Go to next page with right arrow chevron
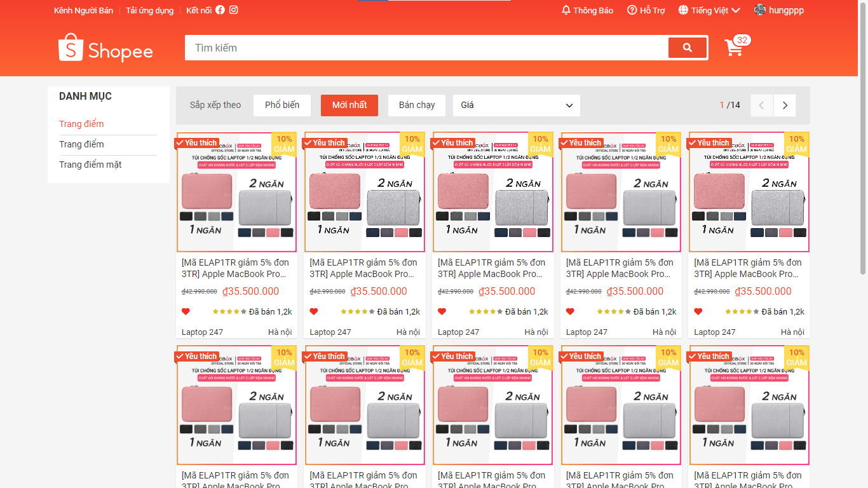This screenshot has width=868, height=488. pos(785,105)
